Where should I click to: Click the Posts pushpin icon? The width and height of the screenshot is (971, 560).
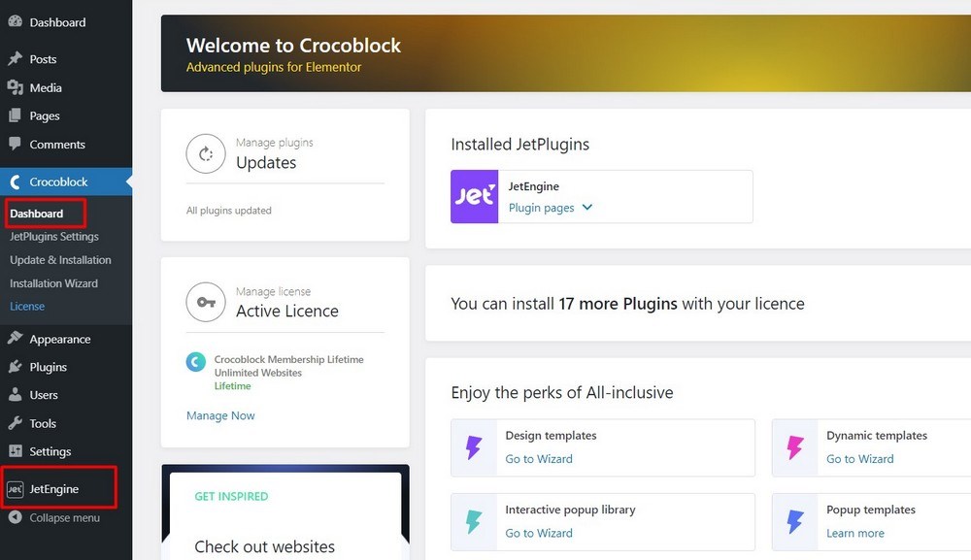coord(15,59)
